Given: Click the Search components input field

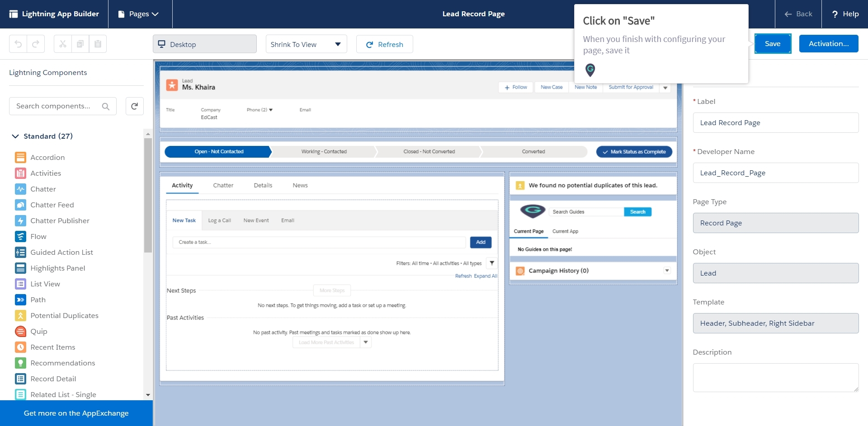Looking at the screenshot, I should coord(63,106).
